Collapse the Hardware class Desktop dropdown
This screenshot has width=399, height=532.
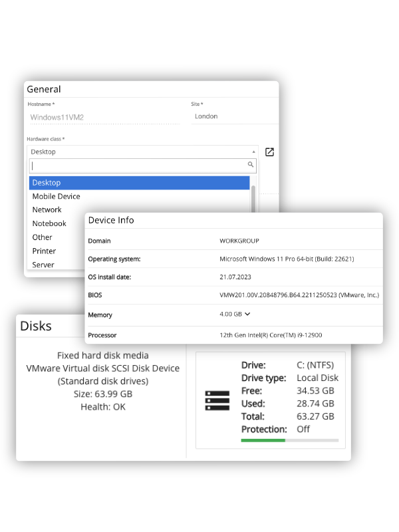click(142, 152)
